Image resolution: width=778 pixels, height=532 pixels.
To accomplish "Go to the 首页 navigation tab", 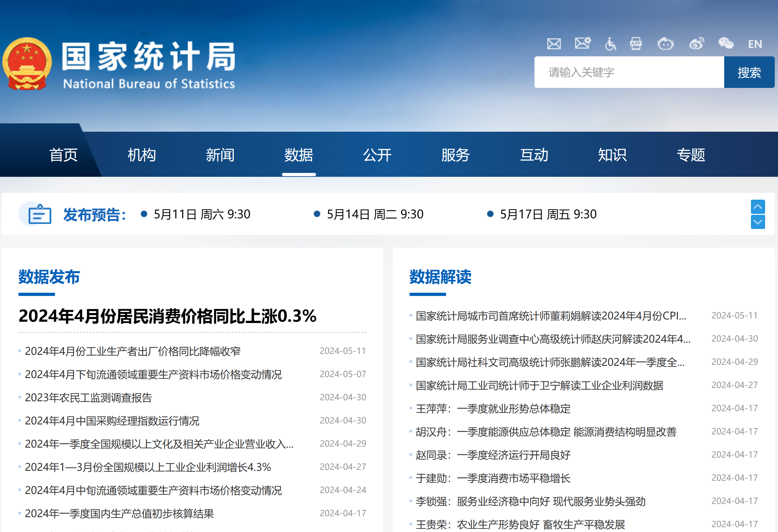I will [63, 155].
